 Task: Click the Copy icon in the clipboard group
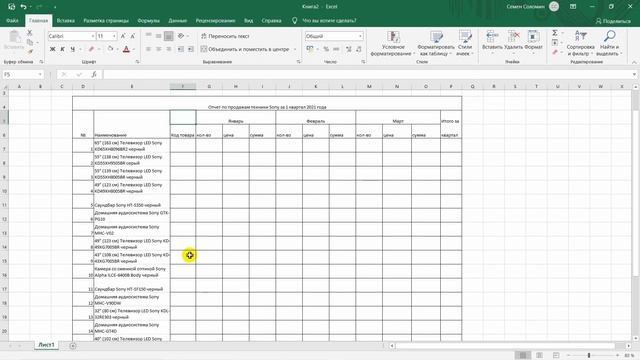click(30, 42)
